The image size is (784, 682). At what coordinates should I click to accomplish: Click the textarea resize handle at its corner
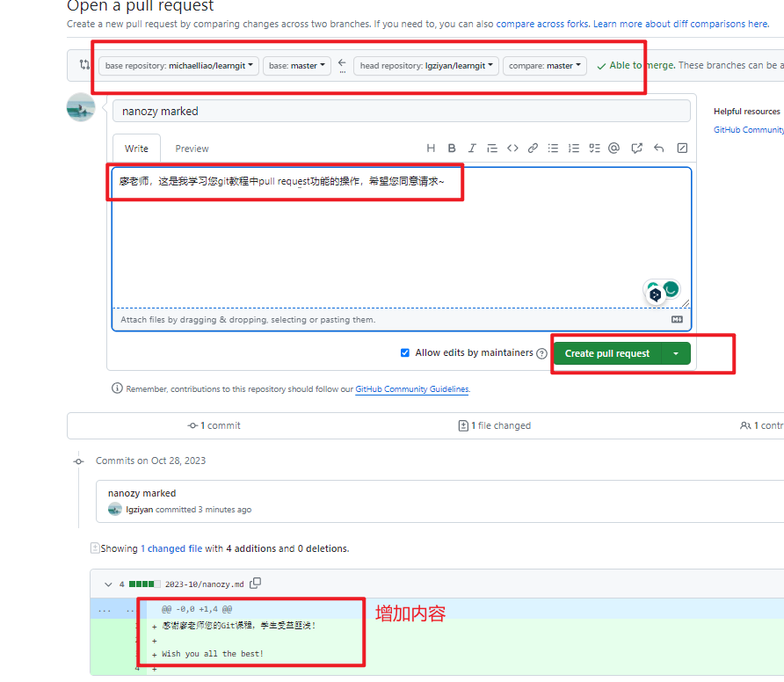pos(686,303)
